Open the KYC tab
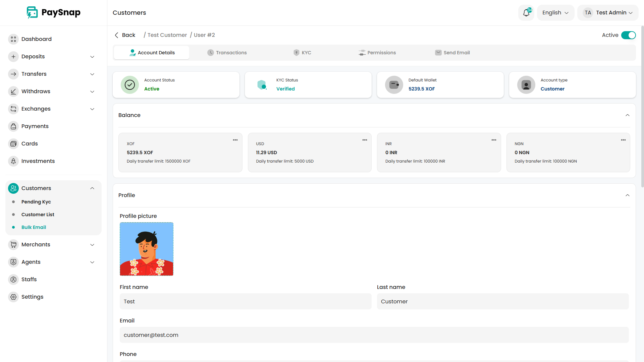The width and height of the screenshot is (644, 362). [x=302, y=53]
